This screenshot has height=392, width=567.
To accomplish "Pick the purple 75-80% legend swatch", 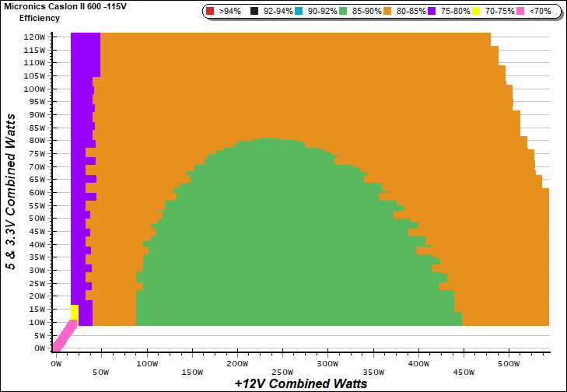I will pyautogui.click(x=436, y=12).
